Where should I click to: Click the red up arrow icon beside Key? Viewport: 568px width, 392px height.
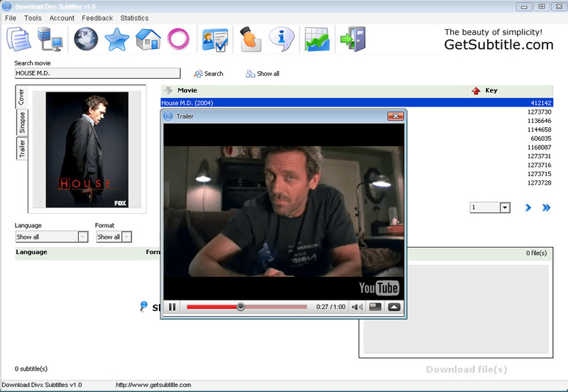coord(476,91)
